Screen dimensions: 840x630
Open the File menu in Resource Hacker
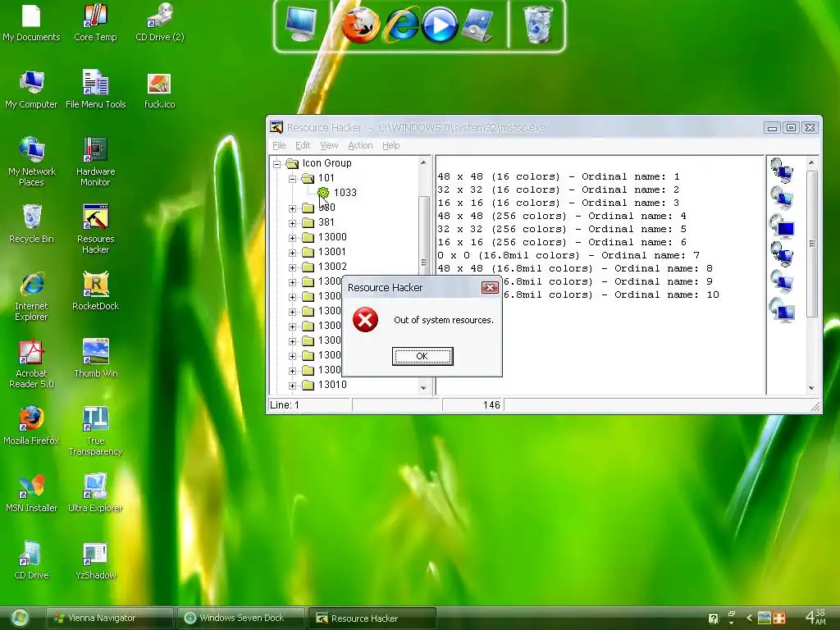[279, 145]
